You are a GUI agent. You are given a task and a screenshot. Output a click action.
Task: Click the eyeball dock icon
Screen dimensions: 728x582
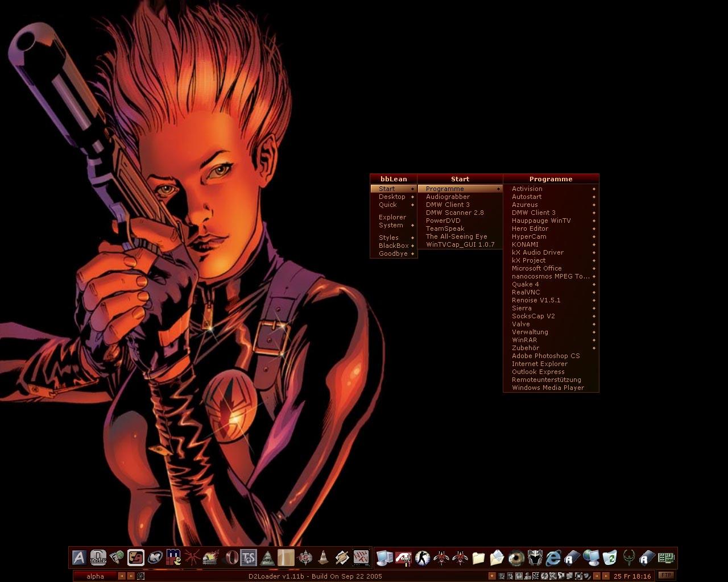516,558
